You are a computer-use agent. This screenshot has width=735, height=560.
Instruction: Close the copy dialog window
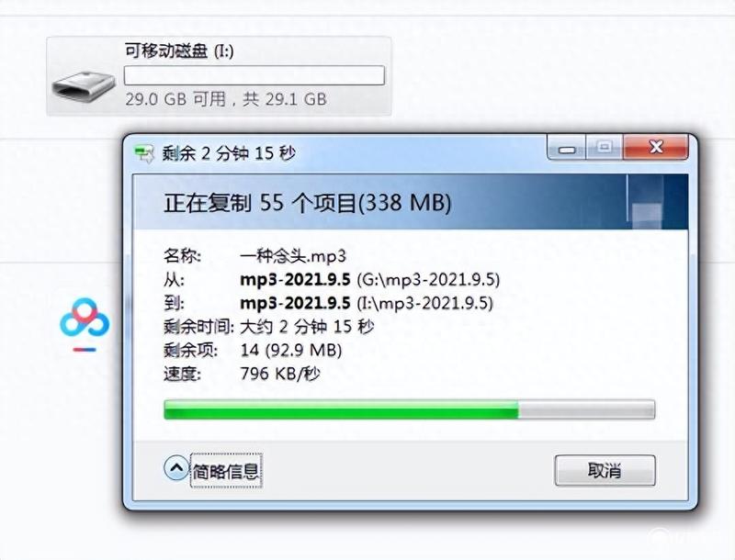656,148
